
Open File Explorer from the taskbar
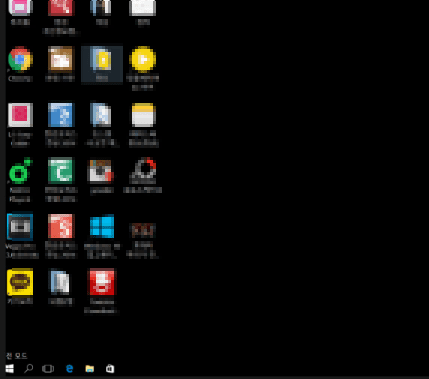(x=90, y=369)
